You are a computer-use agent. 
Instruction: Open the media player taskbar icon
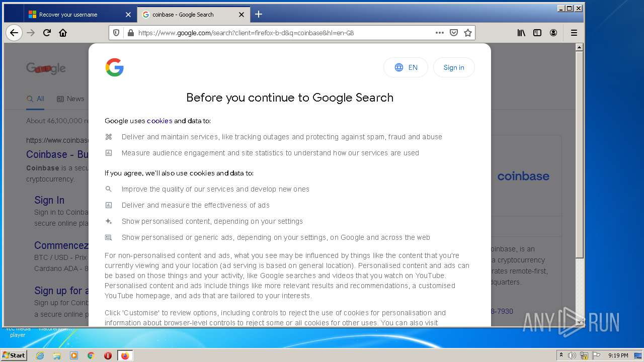[74, 355]
